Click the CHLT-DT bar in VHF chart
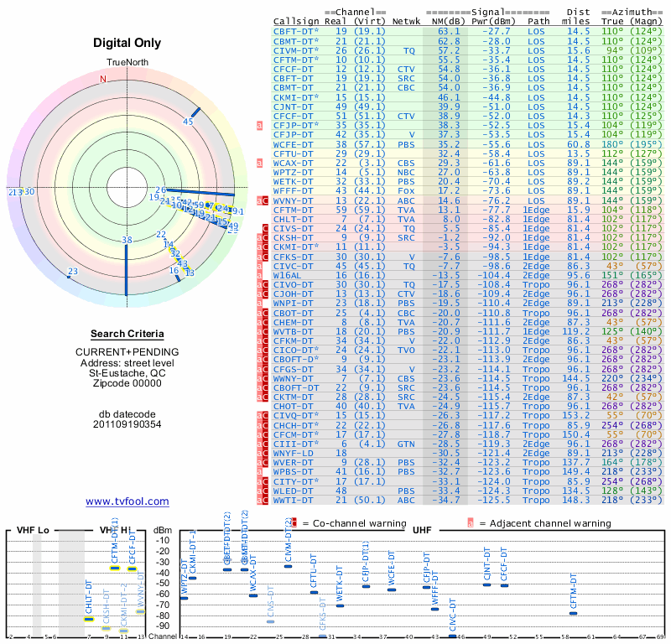This screenshot has width=671, height=644. [x=89, y=619]
